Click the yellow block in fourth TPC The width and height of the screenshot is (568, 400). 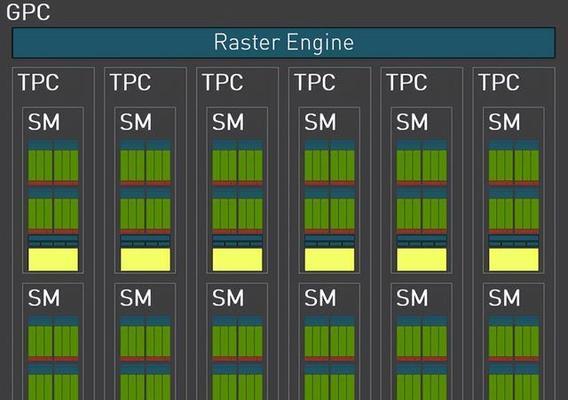329,259
